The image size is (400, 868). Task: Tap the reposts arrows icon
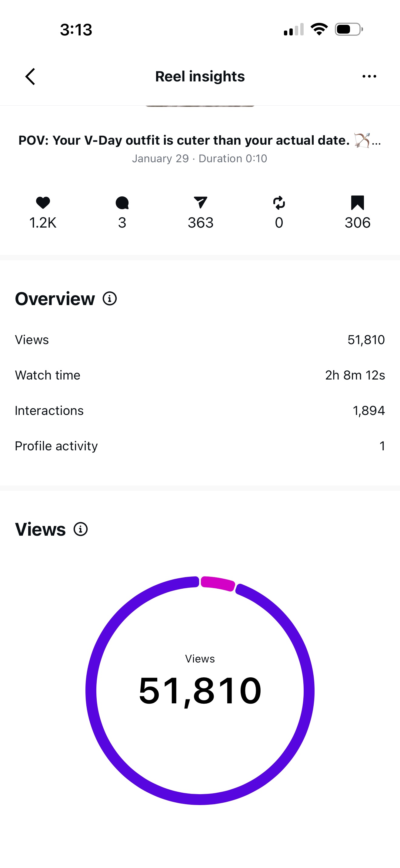click(x=279, y=202)
